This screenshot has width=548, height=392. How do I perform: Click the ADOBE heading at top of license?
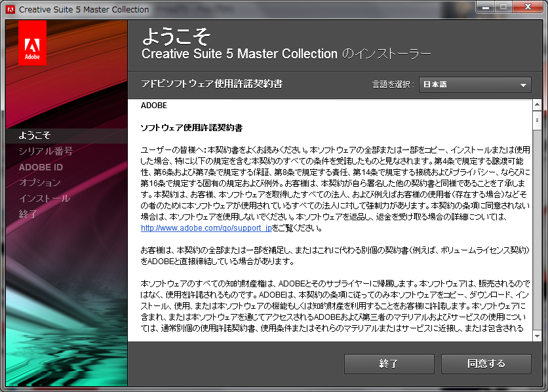[154, 106]
